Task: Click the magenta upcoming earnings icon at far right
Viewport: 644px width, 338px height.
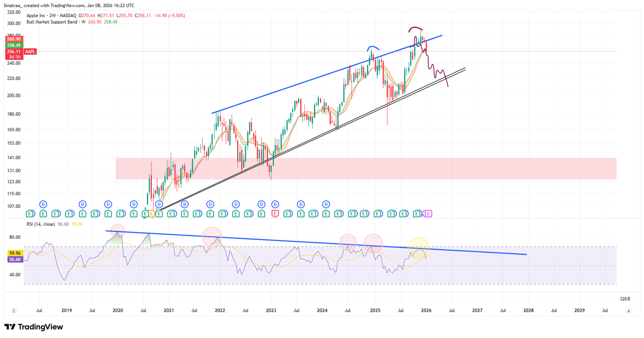Action: (429, 213)
